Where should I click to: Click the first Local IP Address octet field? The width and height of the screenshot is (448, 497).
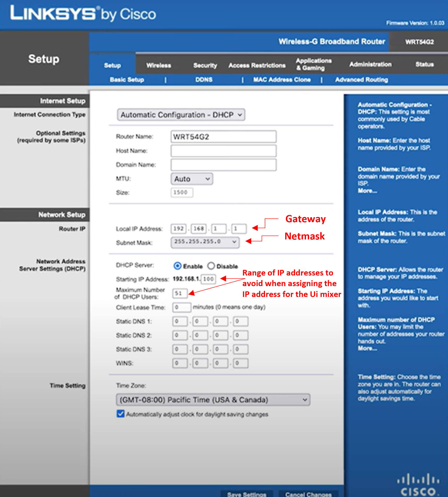tap(179, 229)
